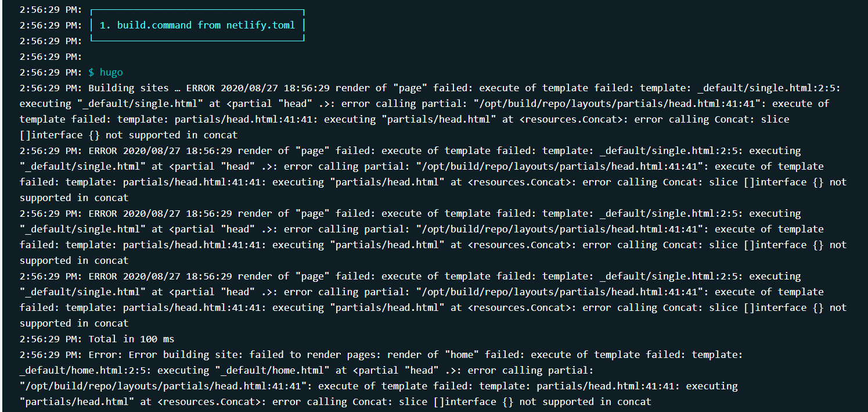Click the timestamp beside the "$ hugo" command
868x412 pixels.
(51, 72)
